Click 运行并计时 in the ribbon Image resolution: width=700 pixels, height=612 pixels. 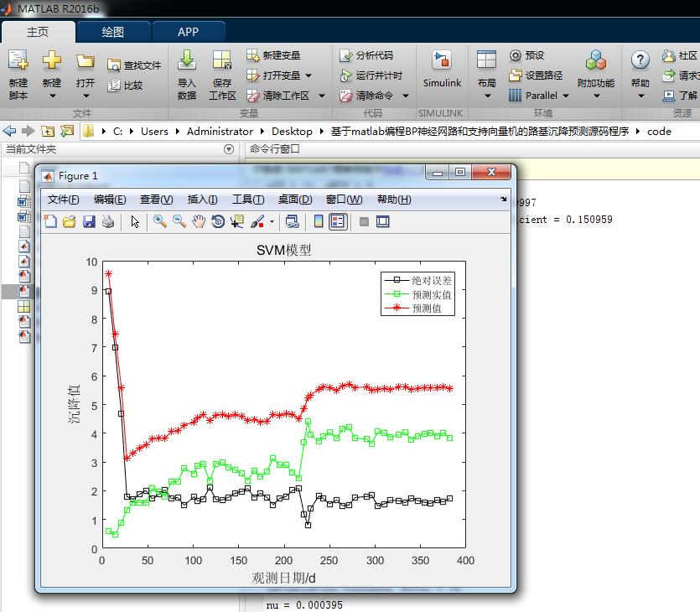coord(371,75)
